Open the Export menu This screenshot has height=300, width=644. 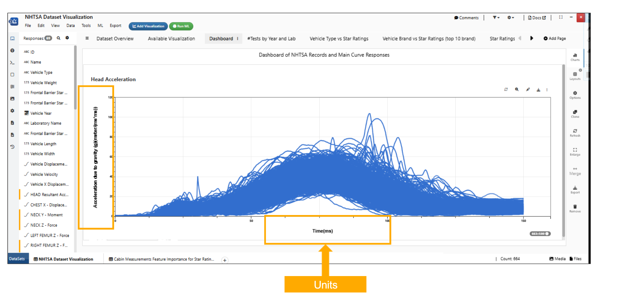click(x=115, y=25)
